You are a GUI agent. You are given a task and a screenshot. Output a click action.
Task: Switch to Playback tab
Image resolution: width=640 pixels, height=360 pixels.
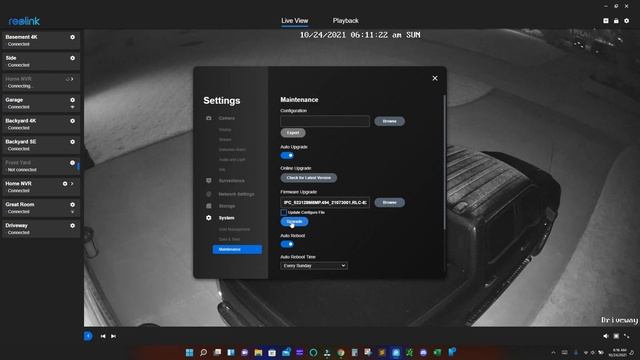345,20
